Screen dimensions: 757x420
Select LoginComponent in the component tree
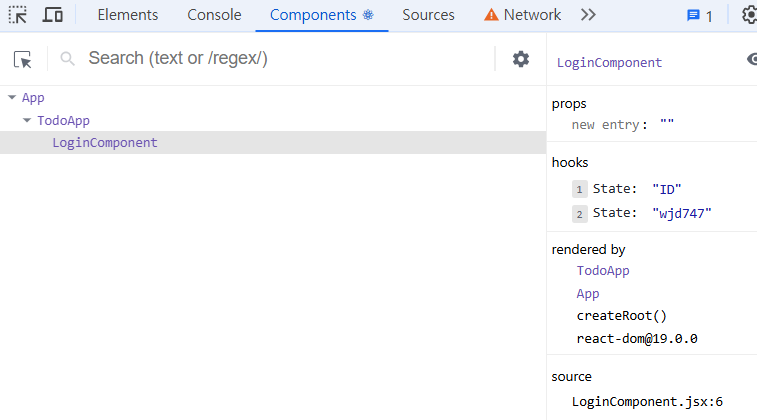(104, 143)
